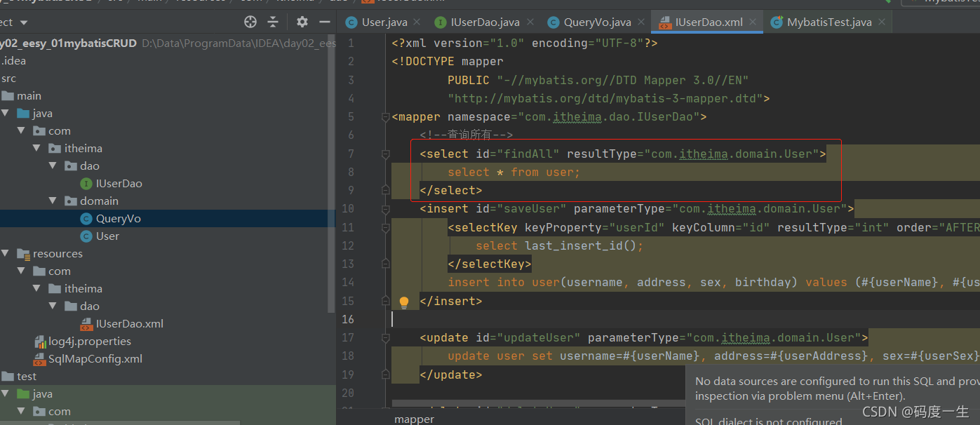Viewport: 980px width, 425px height.
Task: Switch to the IUserDao.java tab
Action: tap(485, 22)
